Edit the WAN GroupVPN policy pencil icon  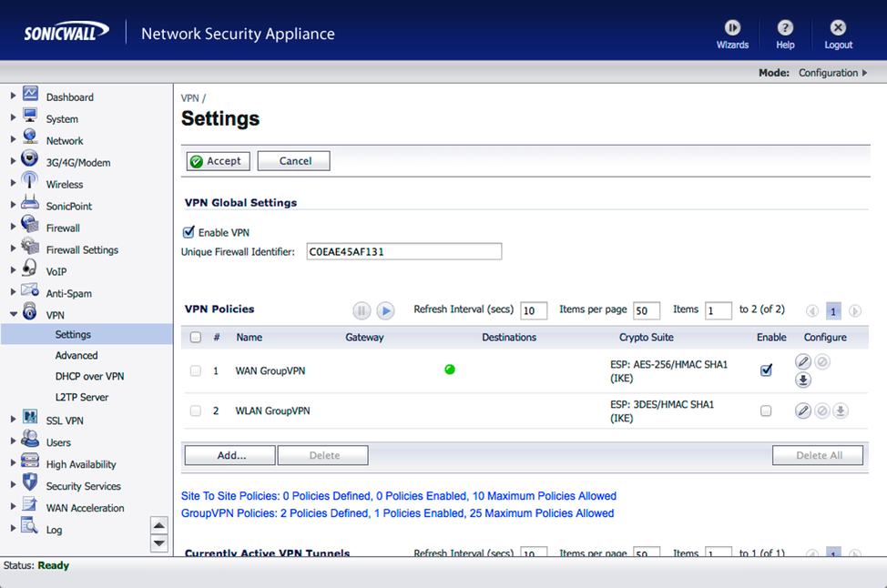tap(802, 362)
